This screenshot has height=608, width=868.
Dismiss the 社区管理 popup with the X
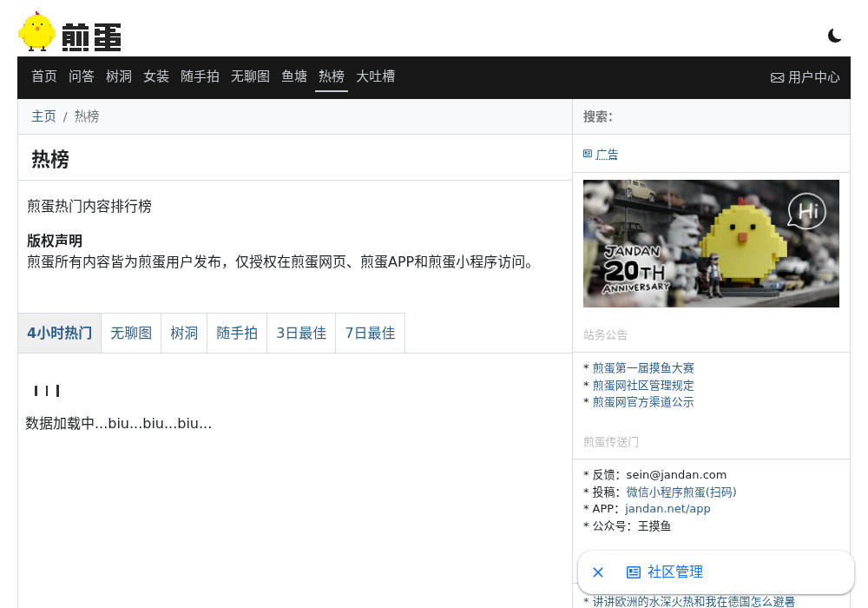[x=598, y=572]
